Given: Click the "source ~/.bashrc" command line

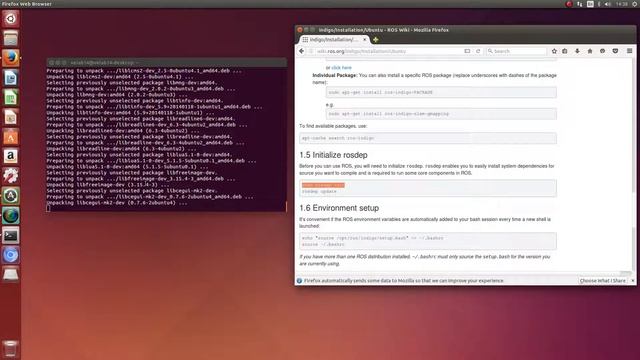Looking at the screenshot, I should [323, 244].
